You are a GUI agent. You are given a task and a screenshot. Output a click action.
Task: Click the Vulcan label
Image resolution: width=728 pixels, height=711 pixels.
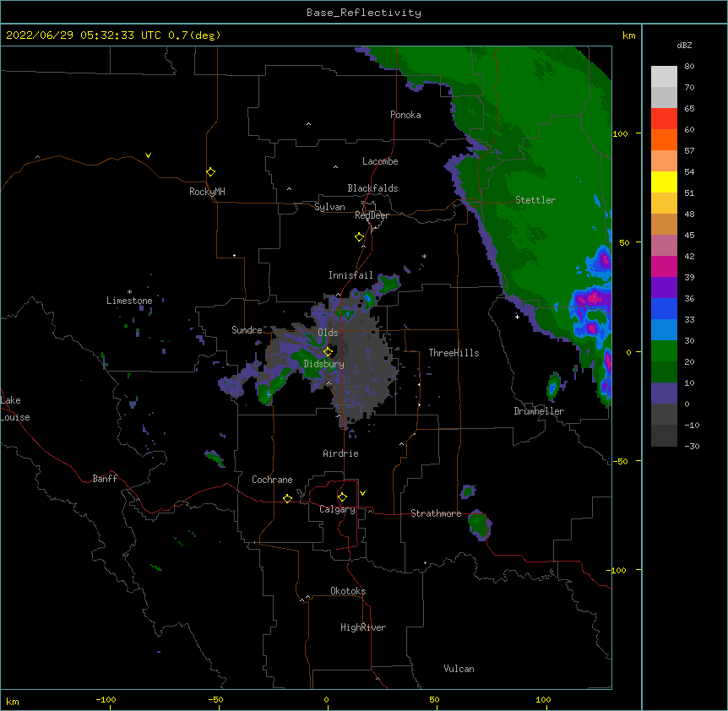point(459,669)
